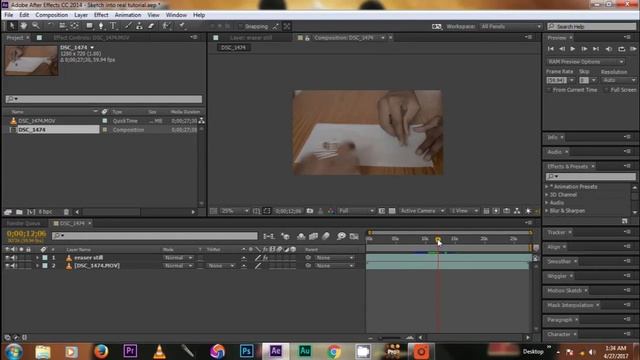Select the Rectangle shape tool
The width and height of the screenshot is (640, 360).
pyautogui.click(x=89, y=26)
